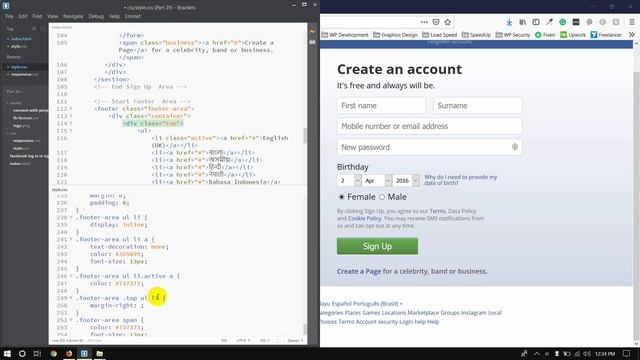Click the Firefox icon in the taskbar
Screen dimensions: 640x360
(x=69, y=353)
